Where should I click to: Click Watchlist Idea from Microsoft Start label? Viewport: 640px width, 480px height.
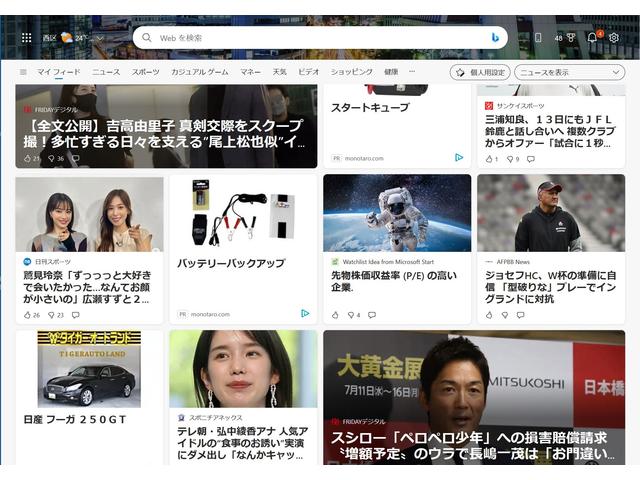coord(388,262)
